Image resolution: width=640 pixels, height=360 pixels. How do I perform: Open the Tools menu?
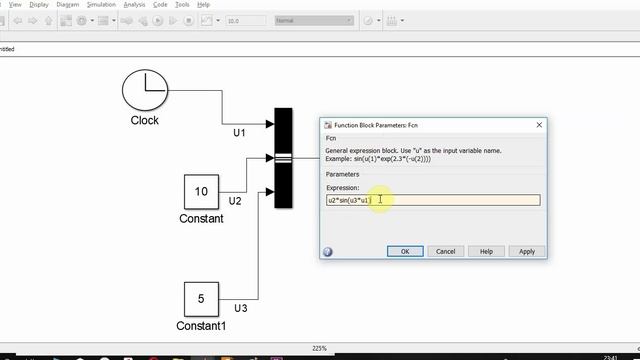pyautogui.click(x=182, y=4)
